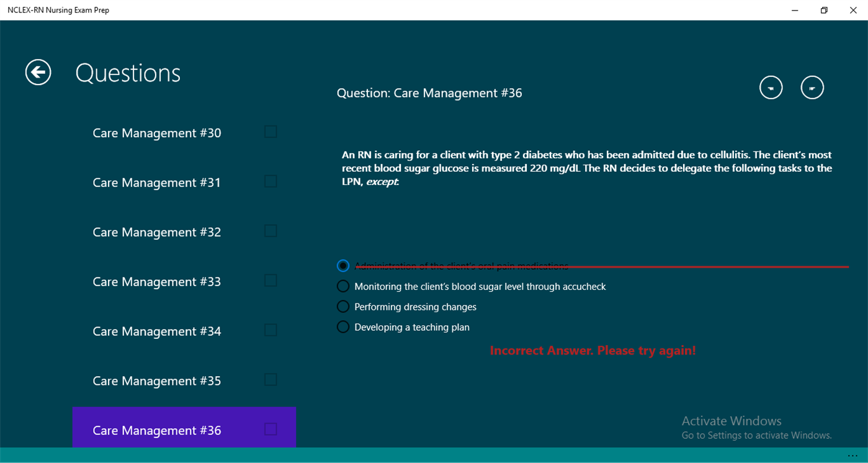Choose Monitoring blood sugar through accucheck

343,286
